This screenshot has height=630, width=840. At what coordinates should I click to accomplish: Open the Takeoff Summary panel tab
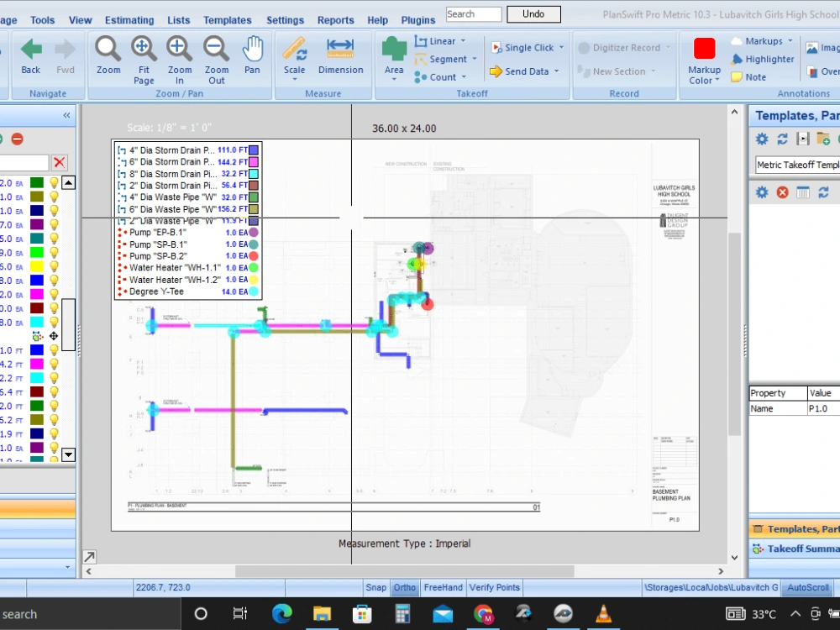795,549
